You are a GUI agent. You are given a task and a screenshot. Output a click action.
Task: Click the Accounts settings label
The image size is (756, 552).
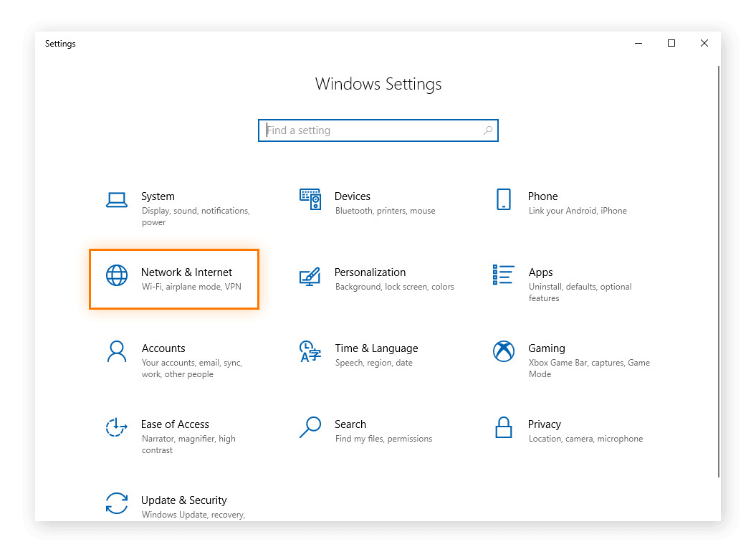(163, 348)
